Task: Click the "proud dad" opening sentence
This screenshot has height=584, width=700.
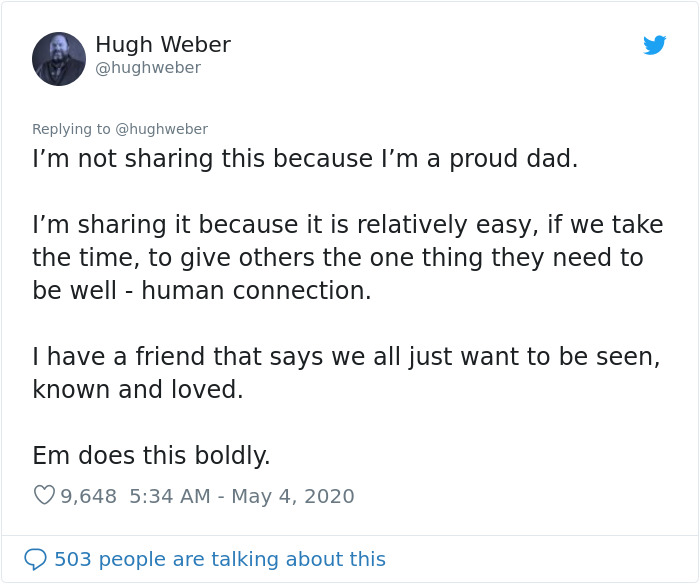Action: point(305,159)
